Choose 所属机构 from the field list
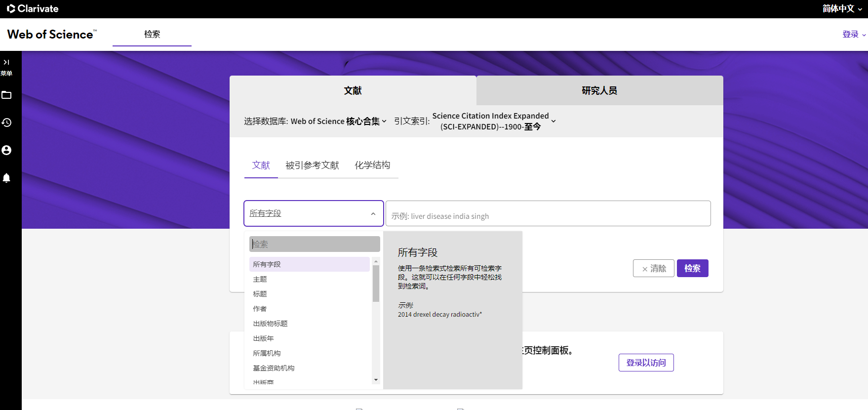Viewport: 868px width, 410px height. [310, 353]
